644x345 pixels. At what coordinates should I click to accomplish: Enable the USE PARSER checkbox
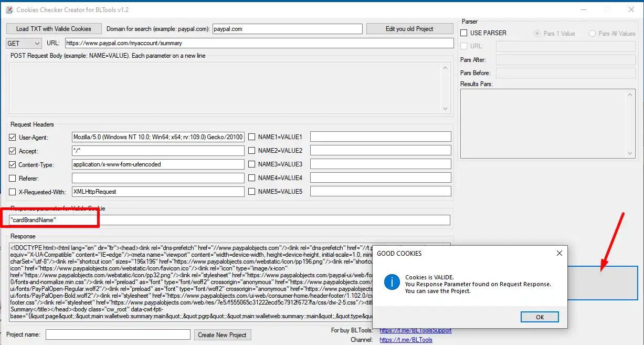click(x=464, y=33)
